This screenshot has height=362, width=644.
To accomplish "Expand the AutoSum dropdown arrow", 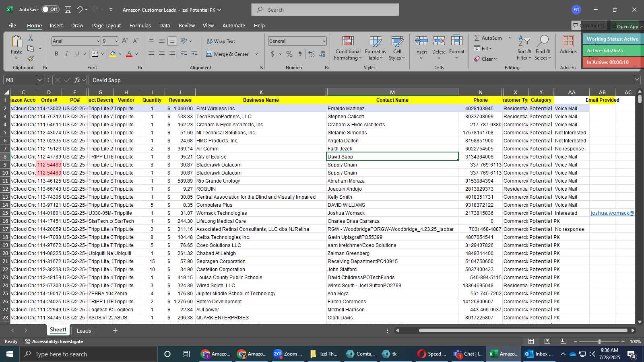I will [x=510, y=38].
